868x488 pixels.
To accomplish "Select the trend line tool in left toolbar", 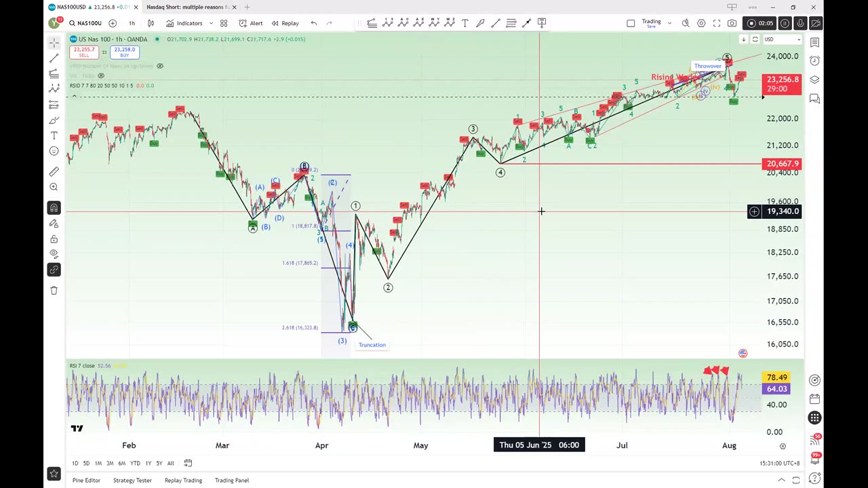I will pyautogui.click(x=54, y=58).
